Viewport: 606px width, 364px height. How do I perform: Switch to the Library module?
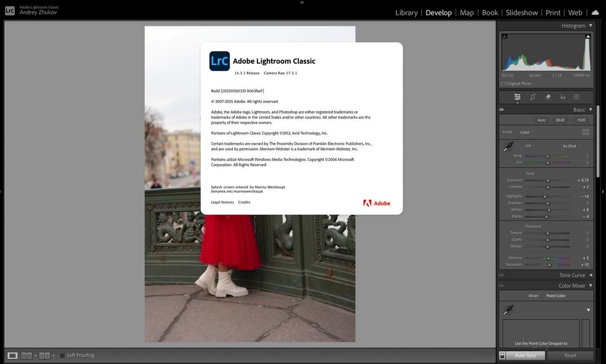click(x=407, y=13)
